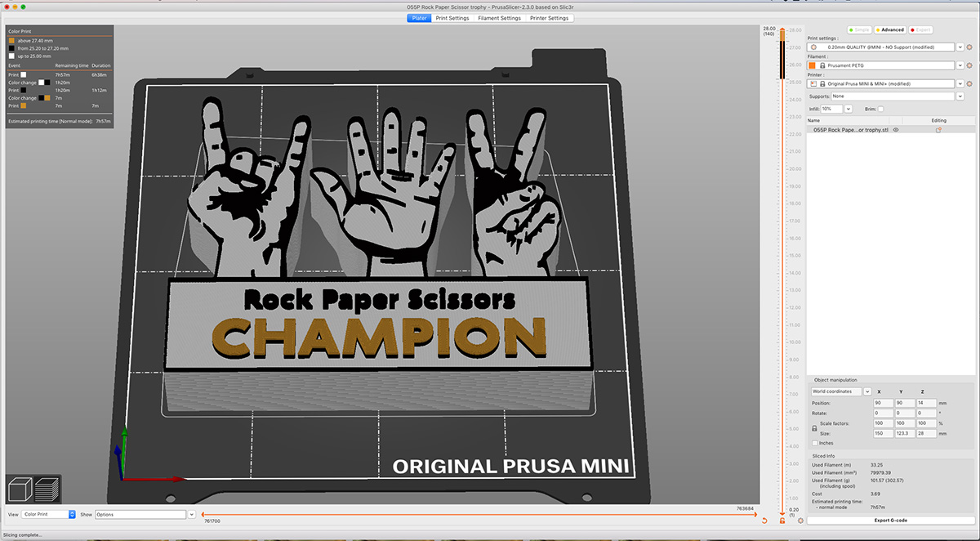This screenshot has height=541, width=980.
Task: Click the Advanced mode button
Action: point(889,29)
